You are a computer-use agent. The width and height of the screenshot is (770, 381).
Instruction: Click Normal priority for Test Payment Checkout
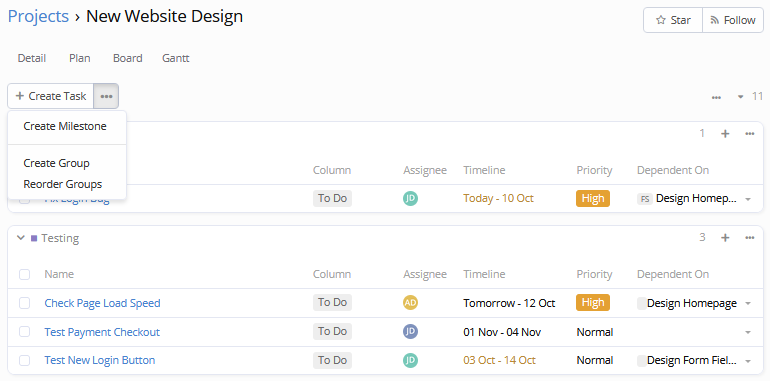click(x=595, y=332)
